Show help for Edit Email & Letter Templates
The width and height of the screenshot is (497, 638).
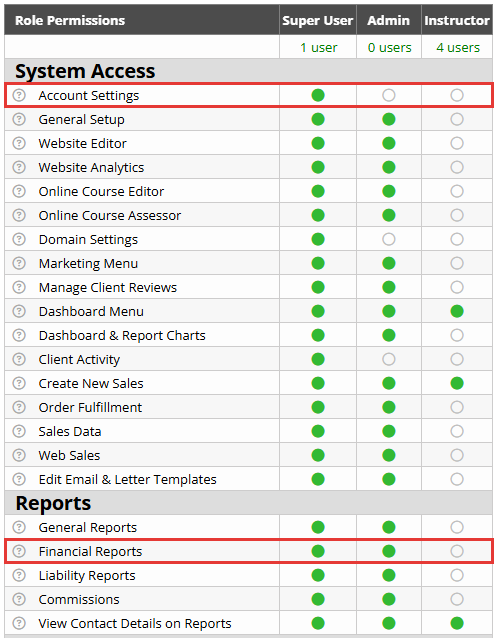[x=19, y=479]
